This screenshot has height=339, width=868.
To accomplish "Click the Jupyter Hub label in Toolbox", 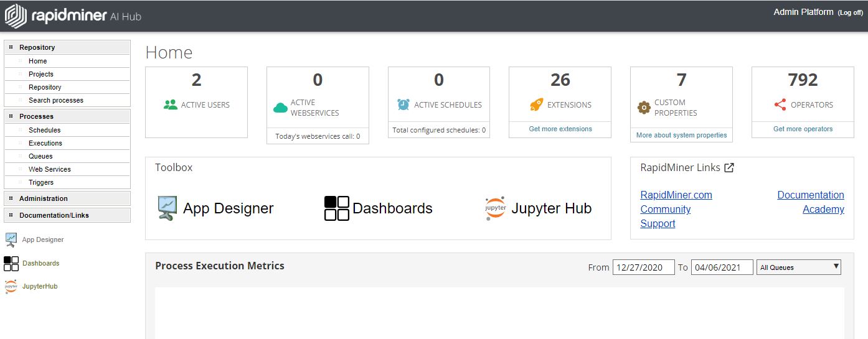I will point(551,208).
